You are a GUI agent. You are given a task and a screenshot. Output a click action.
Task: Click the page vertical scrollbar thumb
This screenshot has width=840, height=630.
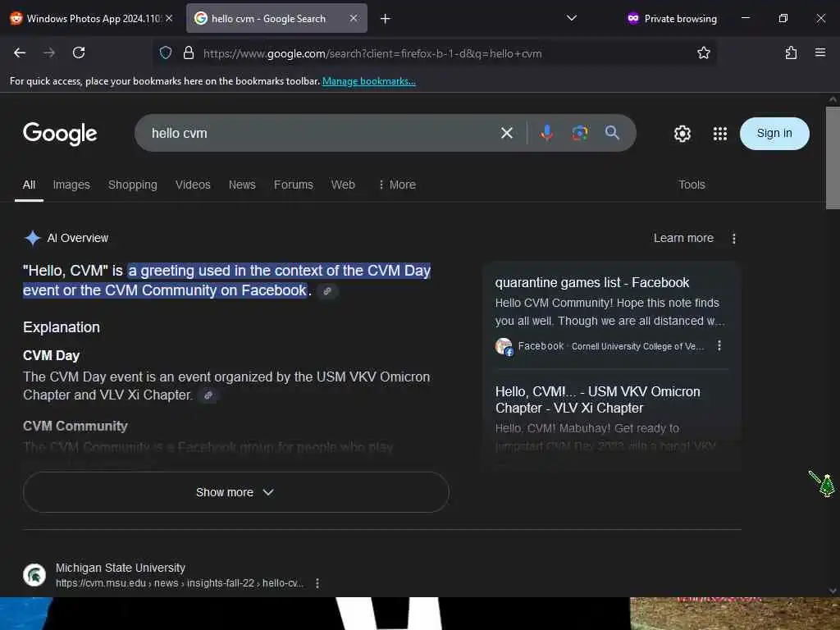coord(832,157)
